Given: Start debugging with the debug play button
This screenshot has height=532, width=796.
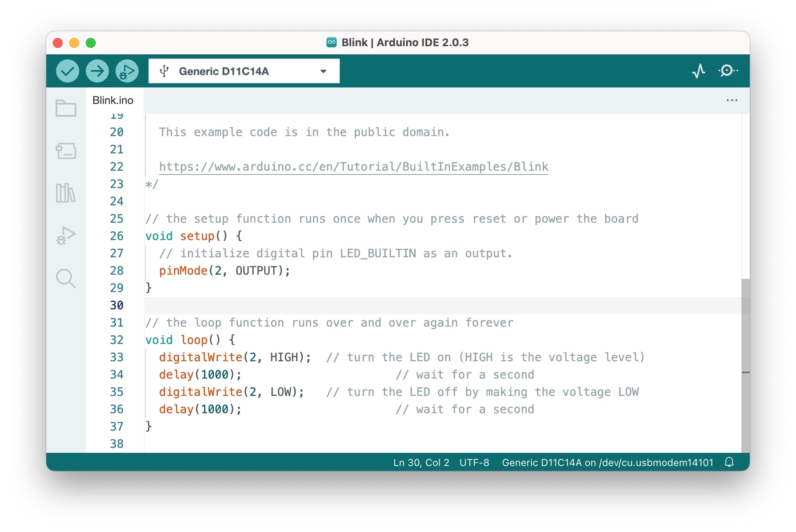Looking at the screenshot, I should [x=127, y=71].
